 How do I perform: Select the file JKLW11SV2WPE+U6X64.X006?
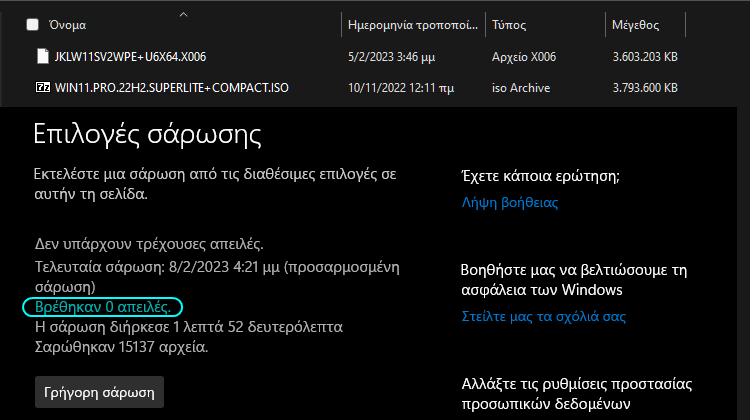click(130, 57)
